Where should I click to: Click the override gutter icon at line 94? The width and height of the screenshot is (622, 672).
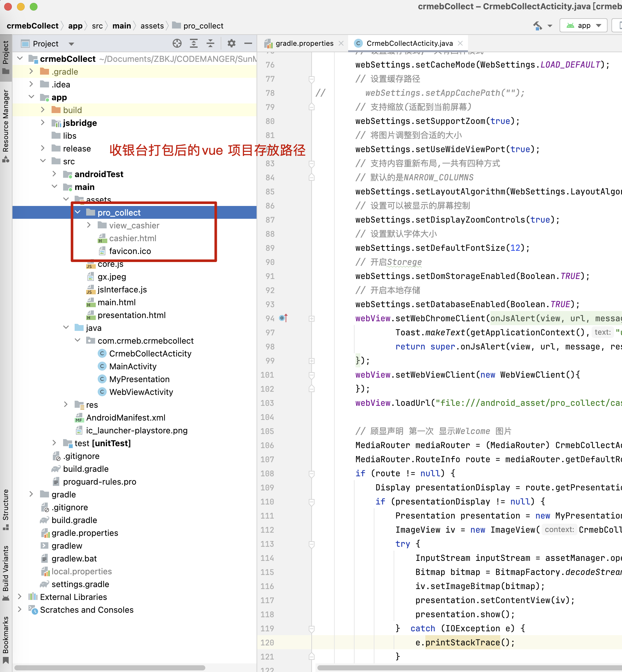point(283,318)
